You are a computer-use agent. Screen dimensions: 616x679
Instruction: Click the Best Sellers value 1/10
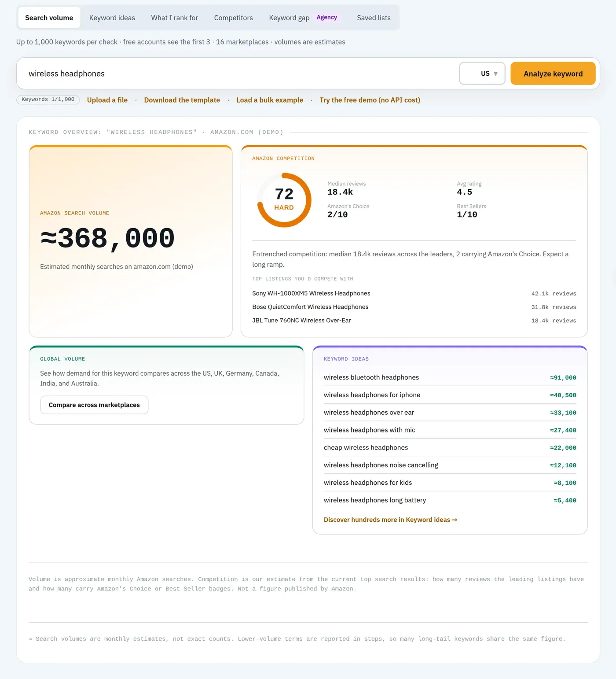point(467,214)
